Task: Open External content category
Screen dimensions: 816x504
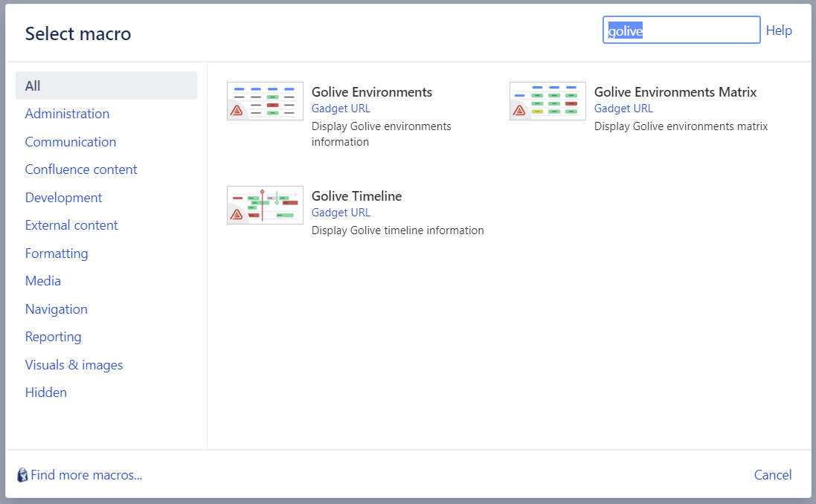Action: [71, 225]
